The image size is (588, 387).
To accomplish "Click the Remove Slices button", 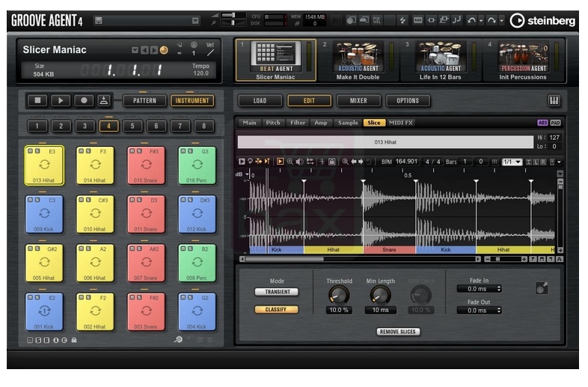I will point(398,332).
